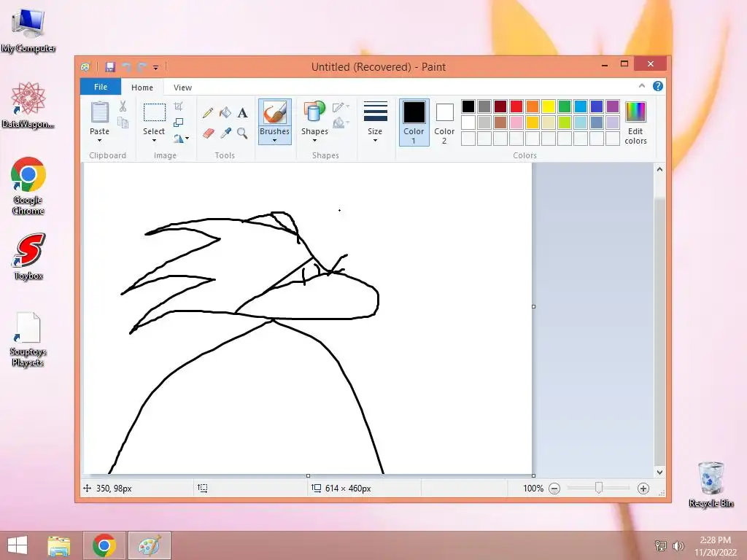Open the Shape outline dropdown

341,107
